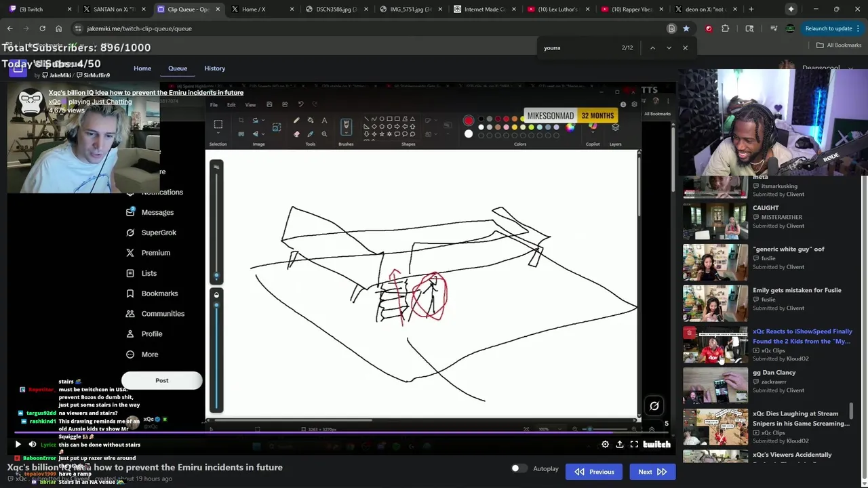Image resolution: width=868 pixels, height=488 pixels.
Task: Open the Paint settings gear
Action: pyautogui.click(x=634, y=104)
